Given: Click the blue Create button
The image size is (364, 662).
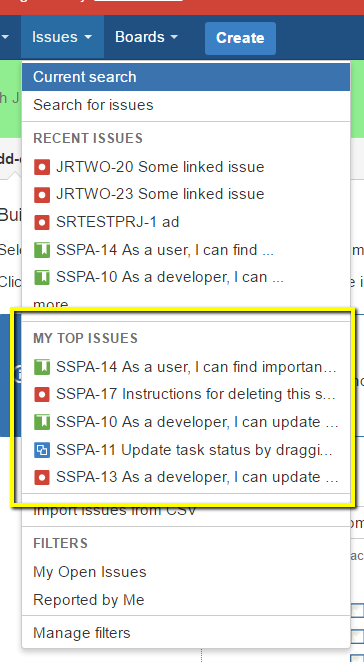Looking at the screenshot, I should pyautogui.click(x=240, y=38).
